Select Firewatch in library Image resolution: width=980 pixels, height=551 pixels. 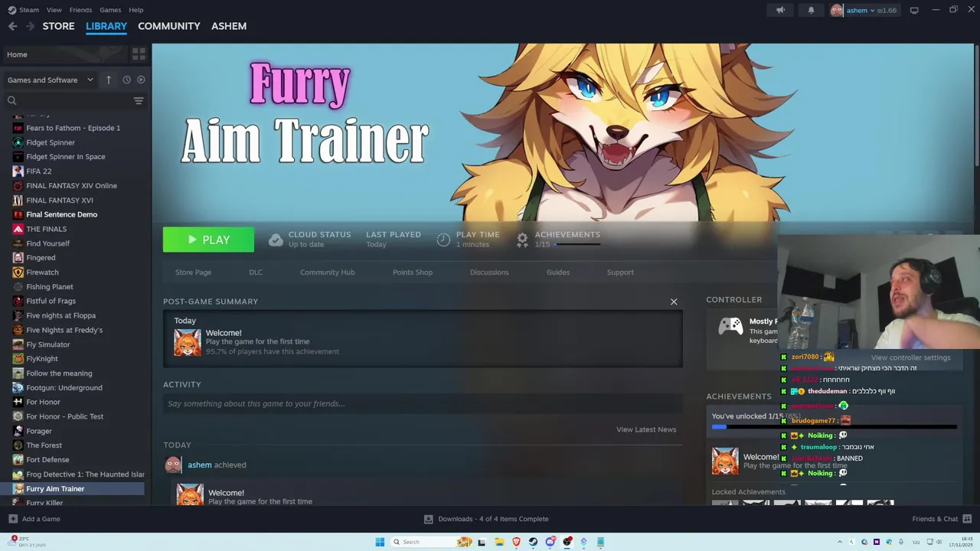42,272
